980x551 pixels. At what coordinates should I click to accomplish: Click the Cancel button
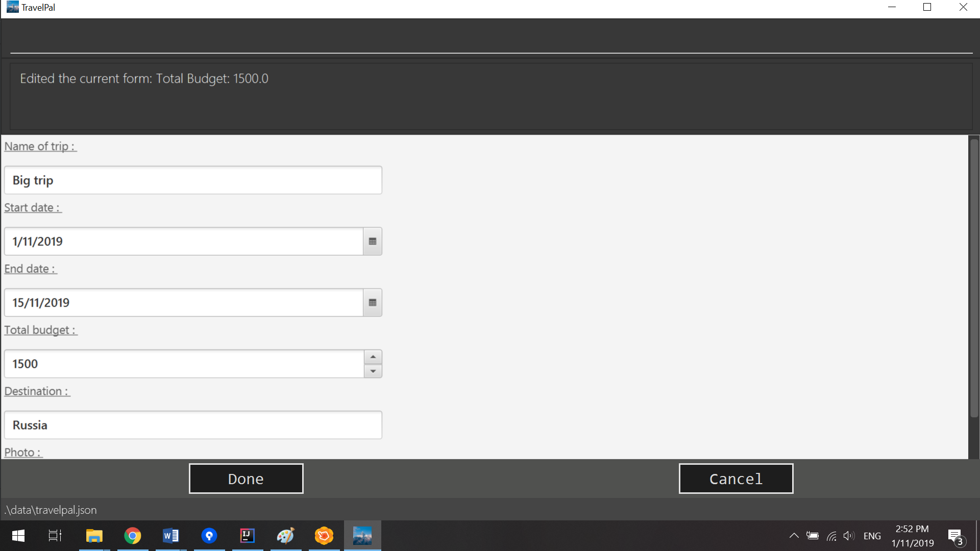tap(736, 479)
